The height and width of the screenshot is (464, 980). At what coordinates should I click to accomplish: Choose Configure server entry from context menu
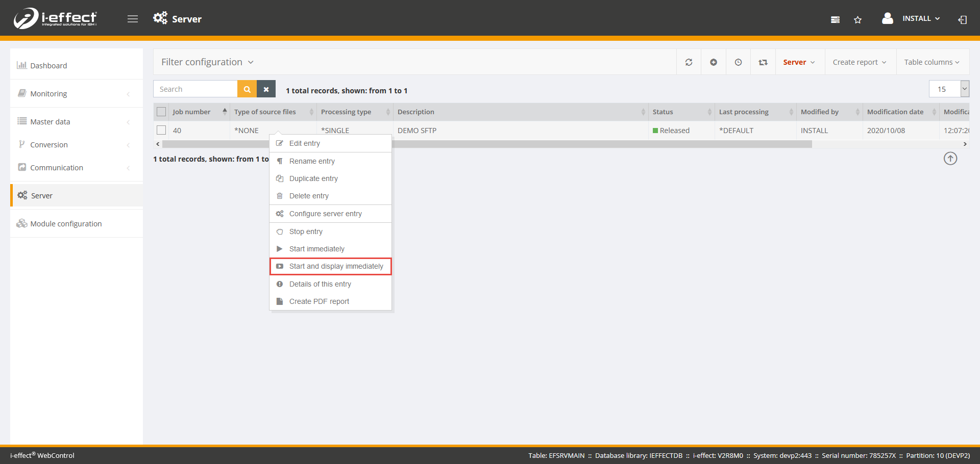click(x=325, y=214)
